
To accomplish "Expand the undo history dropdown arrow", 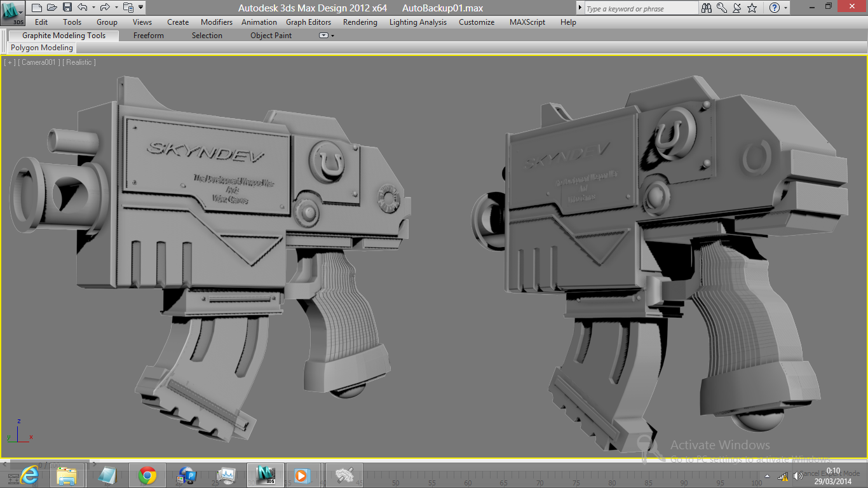I will tap(93, 8).
